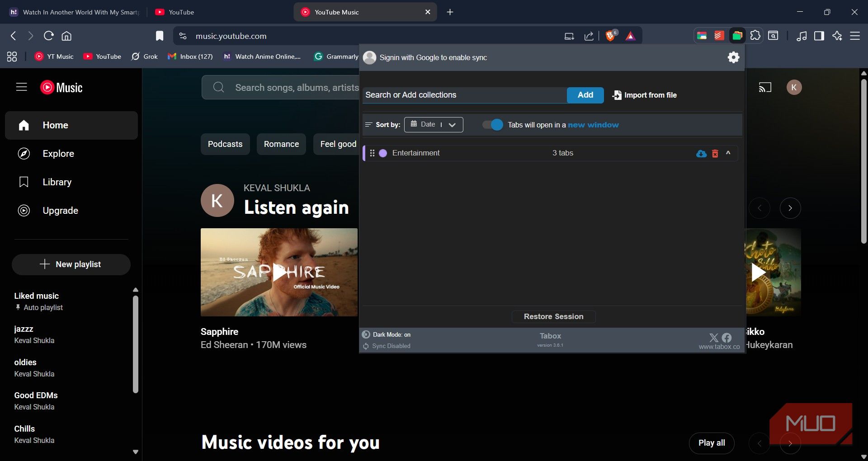Click Play all button
Screen dimensions: 868x461
[712, 443]
